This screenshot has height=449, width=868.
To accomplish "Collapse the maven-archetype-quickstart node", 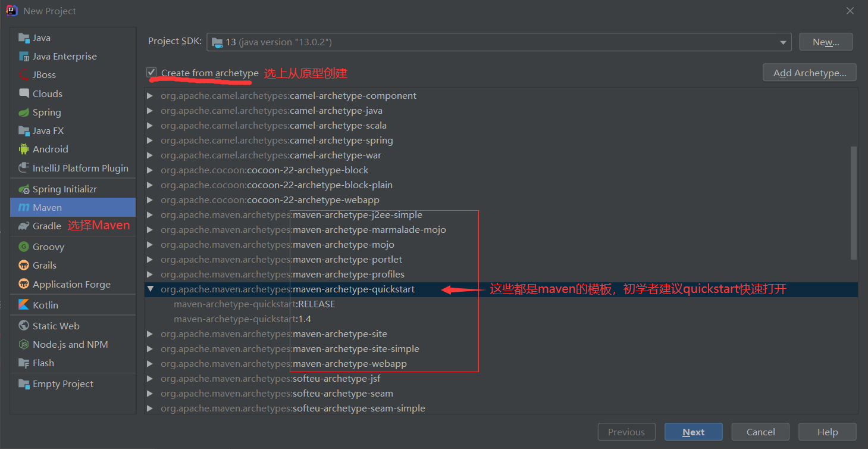I will 150,289.
